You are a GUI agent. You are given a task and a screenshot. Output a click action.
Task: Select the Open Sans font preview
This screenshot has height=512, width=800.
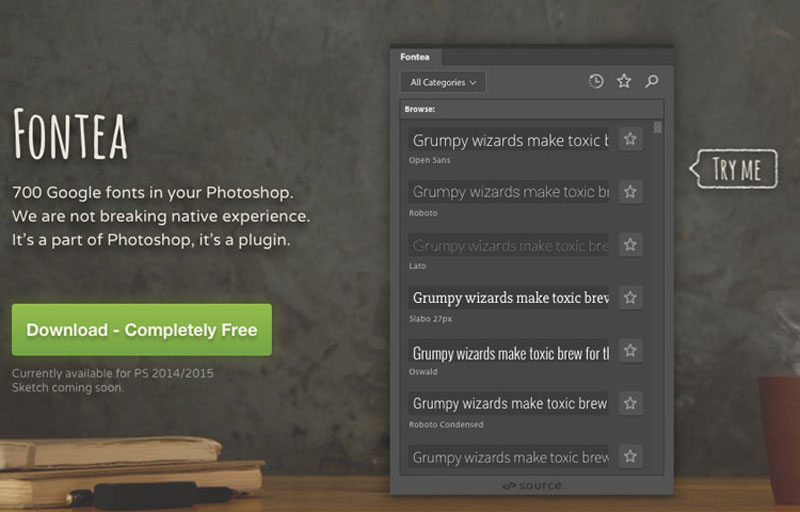[509, 140]
